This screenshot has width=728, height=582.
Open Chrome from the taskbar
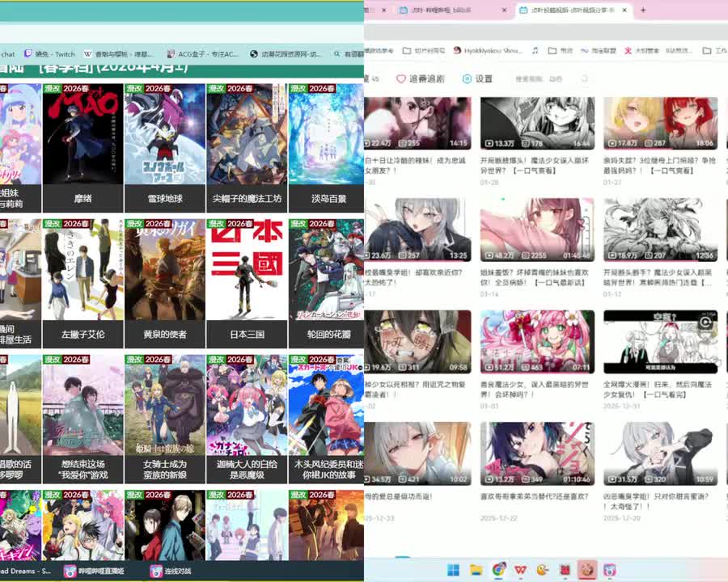coord(498,569)
